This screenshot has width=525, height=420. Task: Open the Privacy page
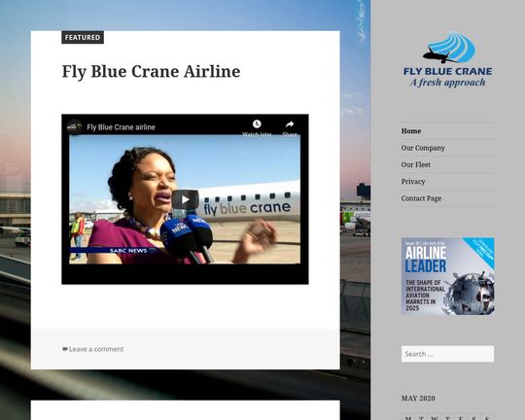[413, 182]
